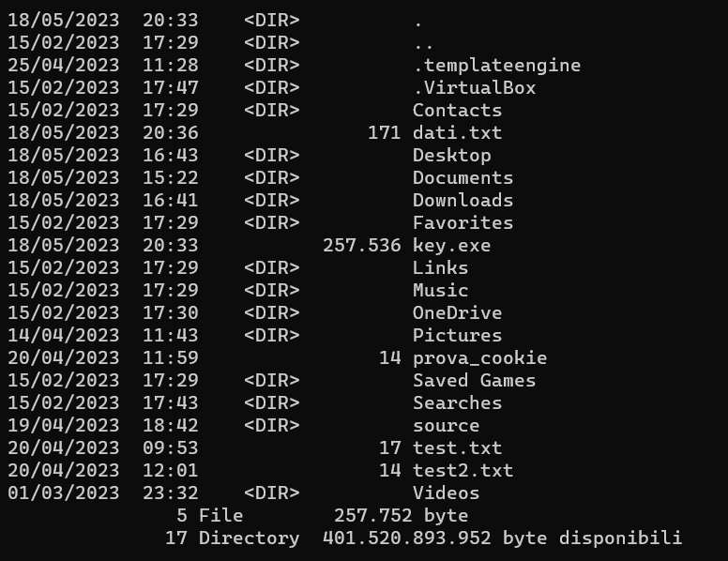728x561 pixels.
Task: Select the Music folder entry
Action: [441, 291]
